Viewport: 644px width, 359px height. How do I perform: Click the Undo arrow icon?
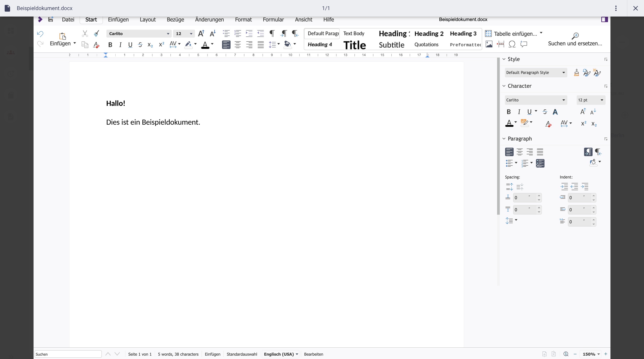40,34
